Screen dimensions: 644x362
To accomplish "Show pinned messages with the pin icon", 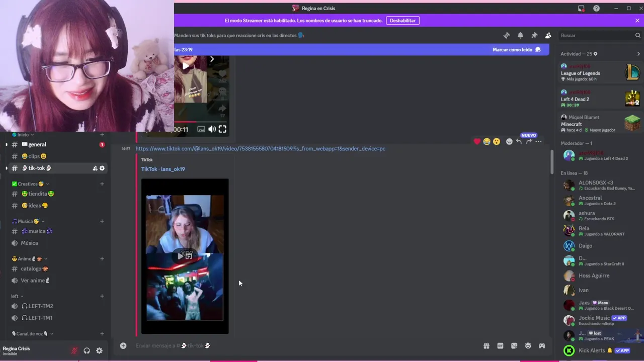I will [x=534, y=35].
